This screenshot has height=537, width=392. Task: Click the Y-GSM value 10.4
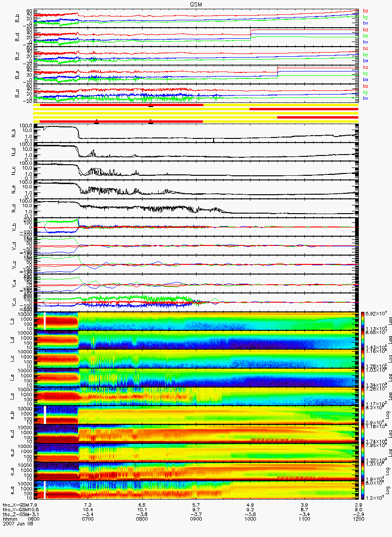(88, 510)
